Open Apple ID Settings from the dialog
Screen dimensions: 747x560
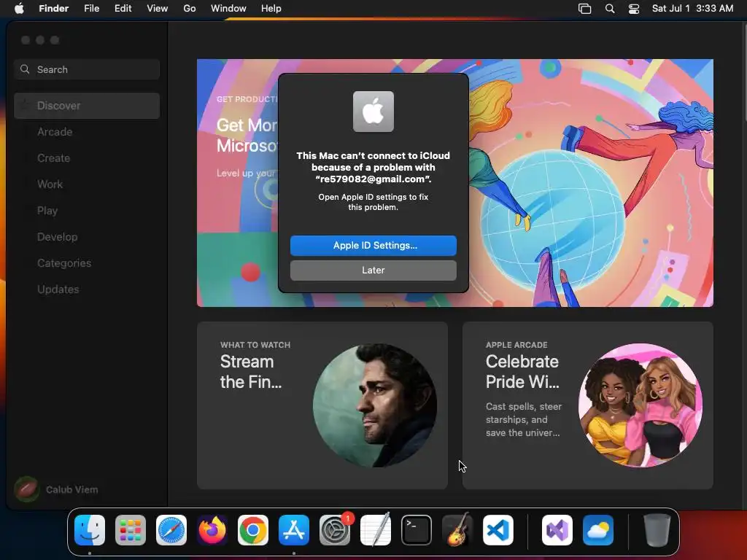point(373,245)
